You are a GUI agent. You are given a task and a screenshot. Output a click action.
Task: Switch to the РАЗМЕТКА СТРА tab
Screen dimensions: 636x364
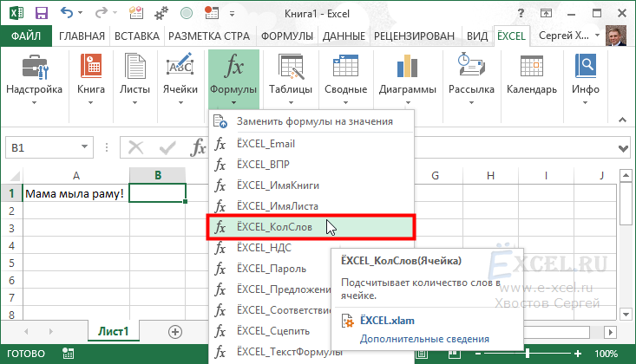pos(209,36)
